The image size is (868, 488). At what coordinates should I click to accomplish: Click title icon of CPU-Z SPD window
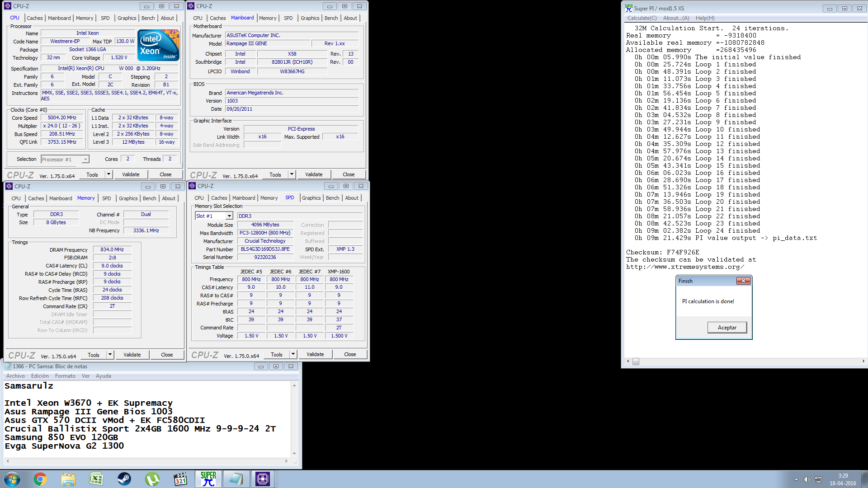tap(192, 186)
